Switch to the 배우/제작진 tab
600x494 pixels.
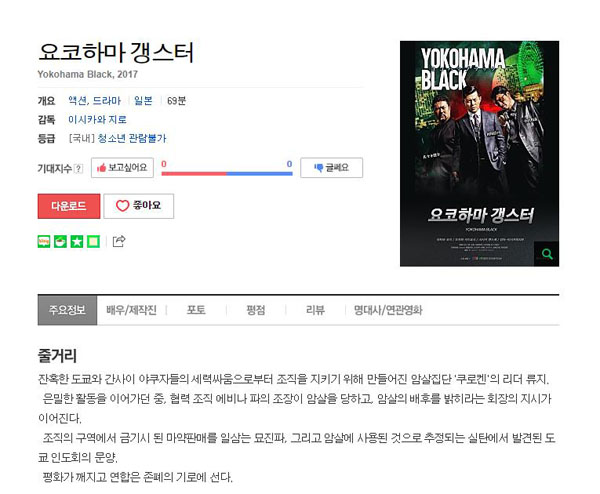[131, 310]
